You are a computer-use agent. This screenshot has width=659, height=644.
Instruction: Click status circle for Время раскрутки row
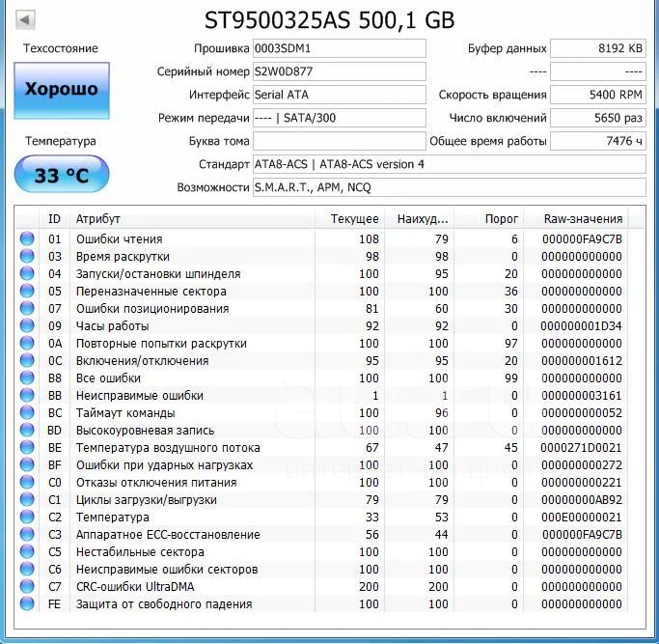tap(27, 256)
